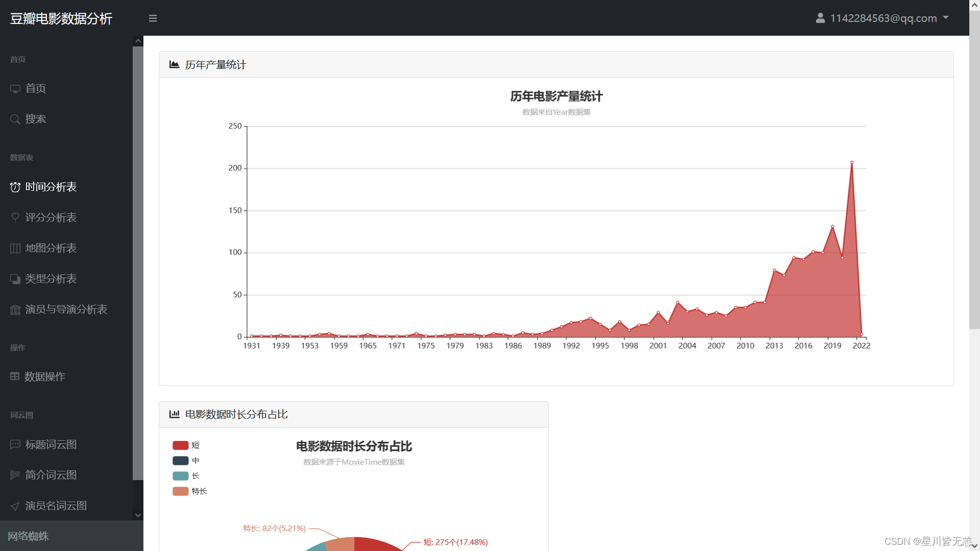Click the sidebar scroll up arrow
This screenshot has width=980, height=551.
tap(138, 41)
